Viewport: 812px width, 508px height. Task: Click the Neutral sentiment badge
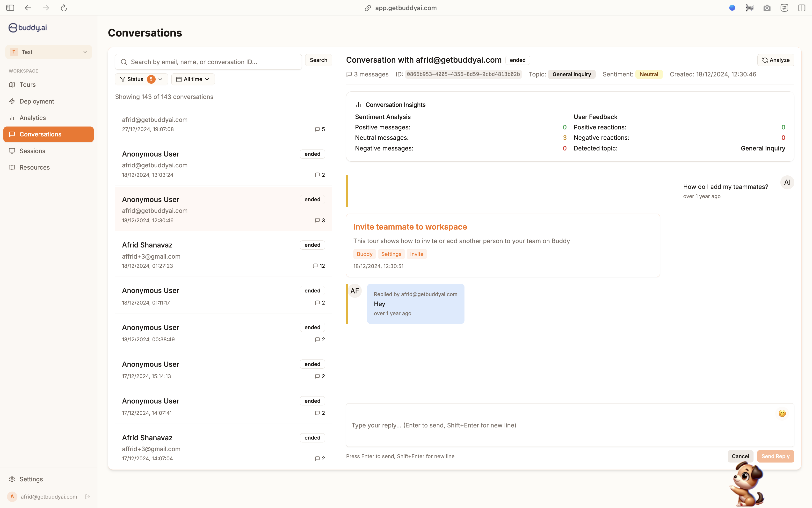tap(649, 74)
